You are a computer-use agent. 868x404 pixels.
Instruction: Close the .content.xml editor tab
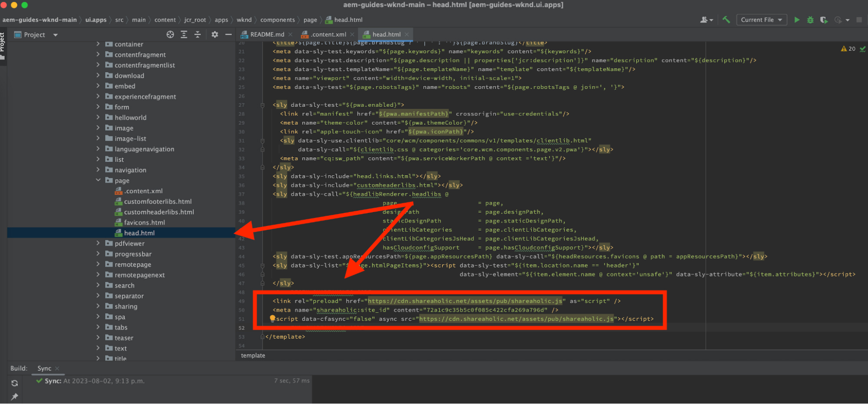[x=352, y=34]
